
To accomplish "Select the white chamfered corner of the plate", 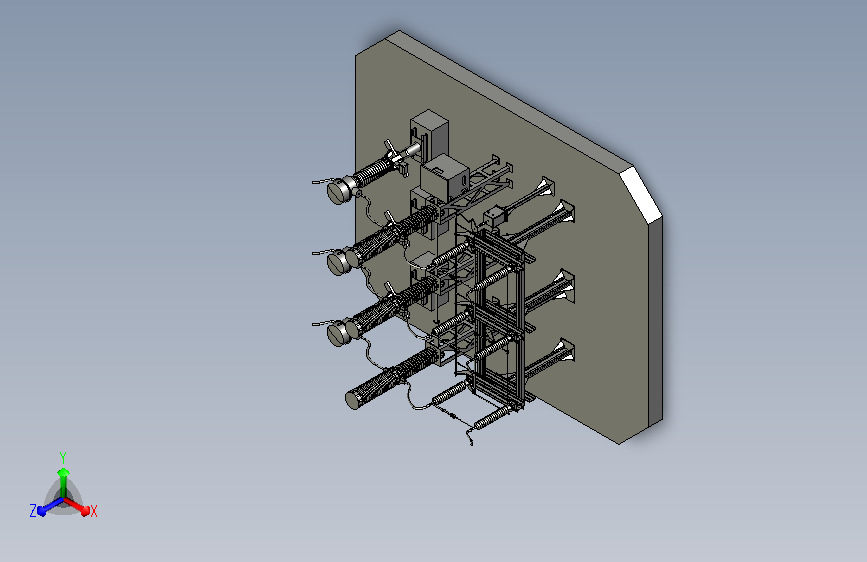I will [641, 194].
